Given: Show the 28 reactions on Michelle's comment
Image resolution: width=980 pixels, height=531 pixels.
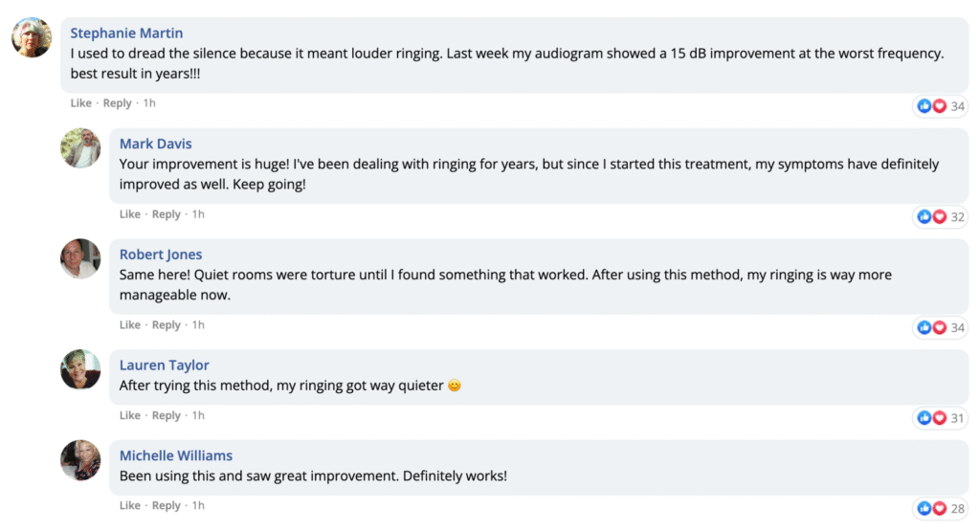Looking at the screenshot, I should [940, 508].
